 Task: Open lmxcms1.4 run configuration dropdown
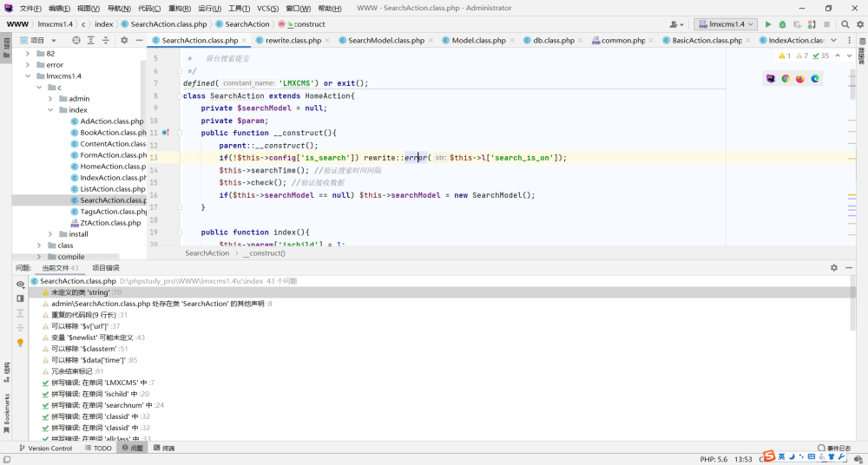727,24
